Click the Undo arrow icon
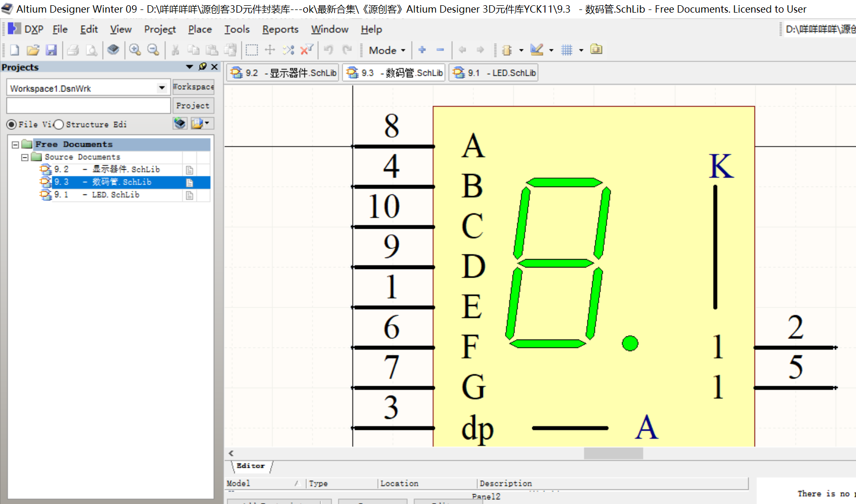 328,50
